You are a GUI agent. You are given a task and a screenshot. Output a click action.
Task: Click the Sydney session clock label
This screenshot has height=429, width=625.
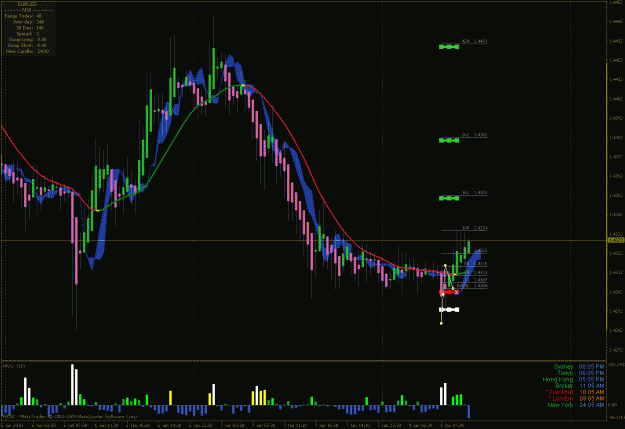coord(563,366)
